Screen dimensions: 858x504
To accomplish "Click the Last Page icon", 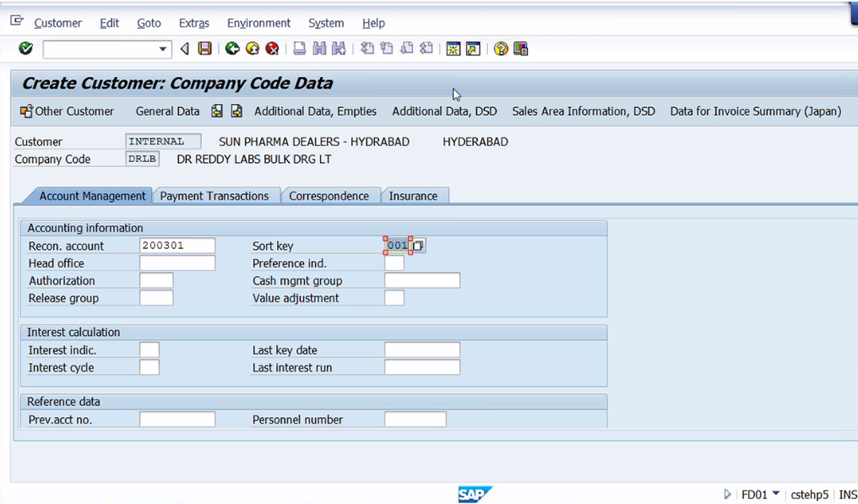I will (426, 49).
